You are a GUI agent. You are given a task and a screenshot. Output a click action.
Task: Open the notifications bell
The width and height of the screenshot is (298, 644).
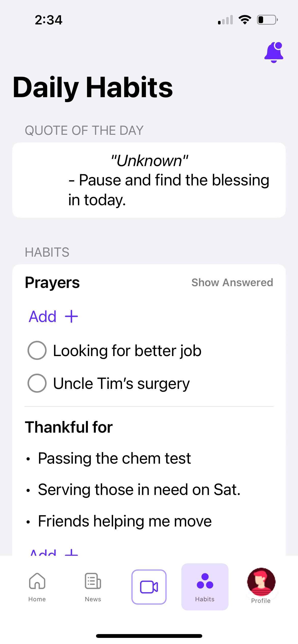click(274, 52)
